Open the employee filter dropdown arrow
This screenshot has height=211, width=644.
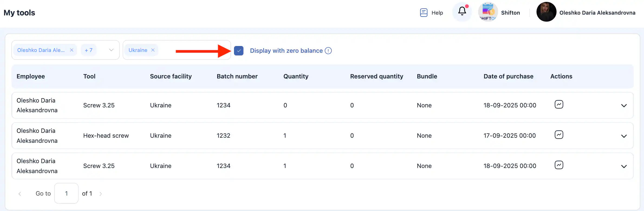pos(111,50)
